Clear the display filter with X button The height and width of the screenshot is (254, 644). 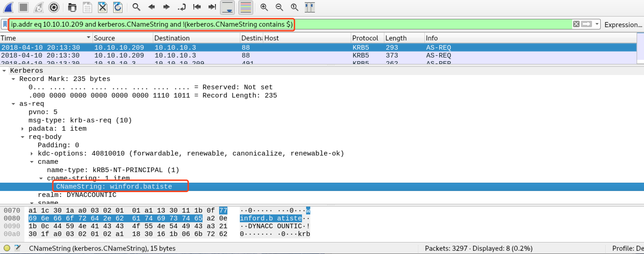click(576, 24)
